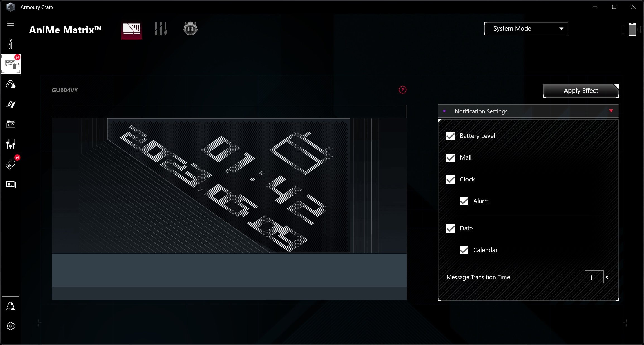This screenshot has width=644, height=345.
Task: Toggle the Battery Level checkbox
Action: point(450,136)
